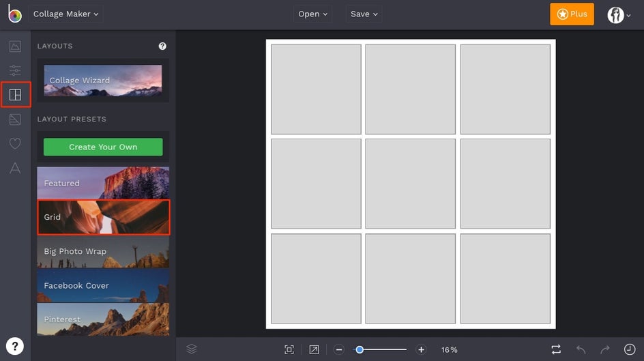Click the swap/repeat arrows icon
The width and height of the screenshot is (644, 361).
pyautogui.click(x=556, y=349)
